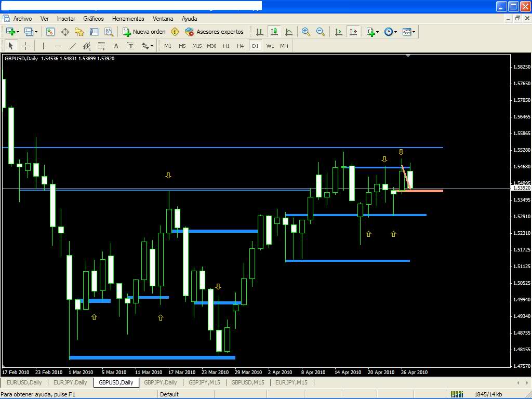The image size is (532, 399).
Task: Open the Ver menu
Action: (x=45, y=19)
